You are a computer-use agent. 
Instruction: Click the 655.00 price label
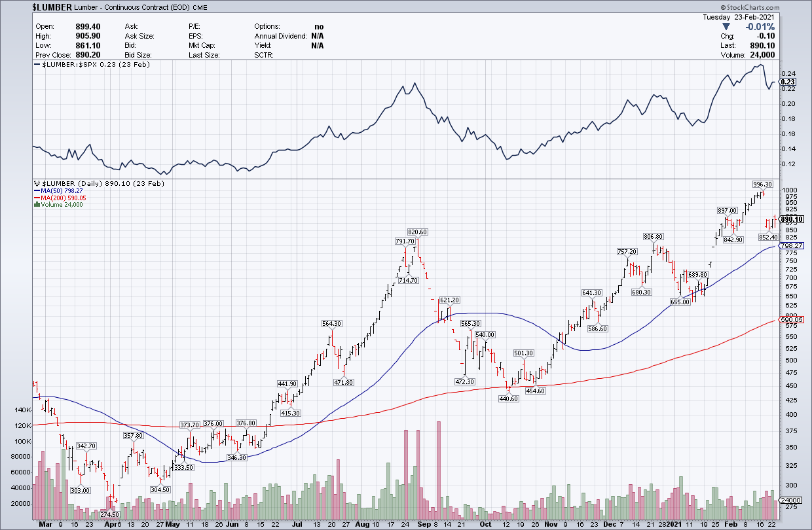click(680, 302)
